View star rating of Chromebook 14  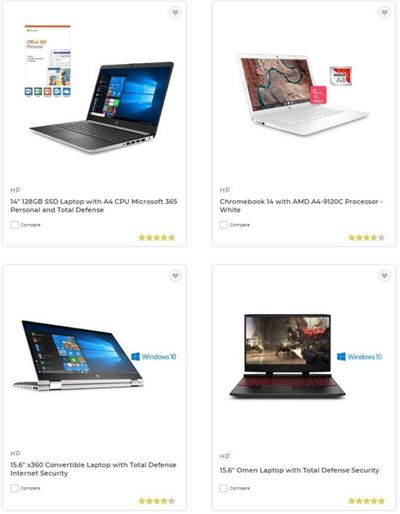click(x=366, y=238)
